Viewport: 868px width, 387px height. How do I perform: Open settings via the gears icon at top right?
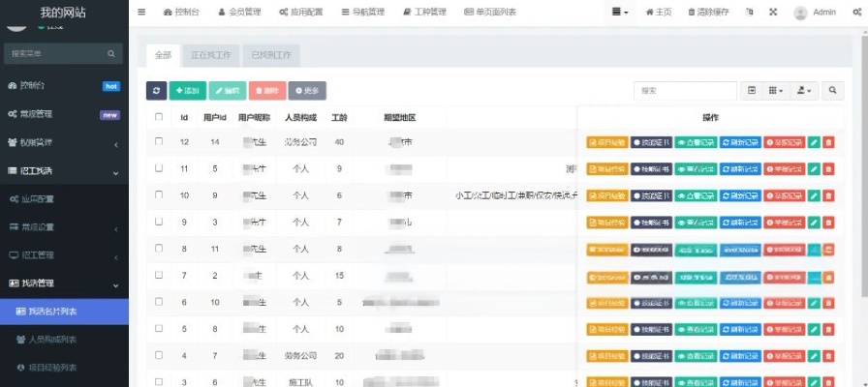tap(857, 13)
